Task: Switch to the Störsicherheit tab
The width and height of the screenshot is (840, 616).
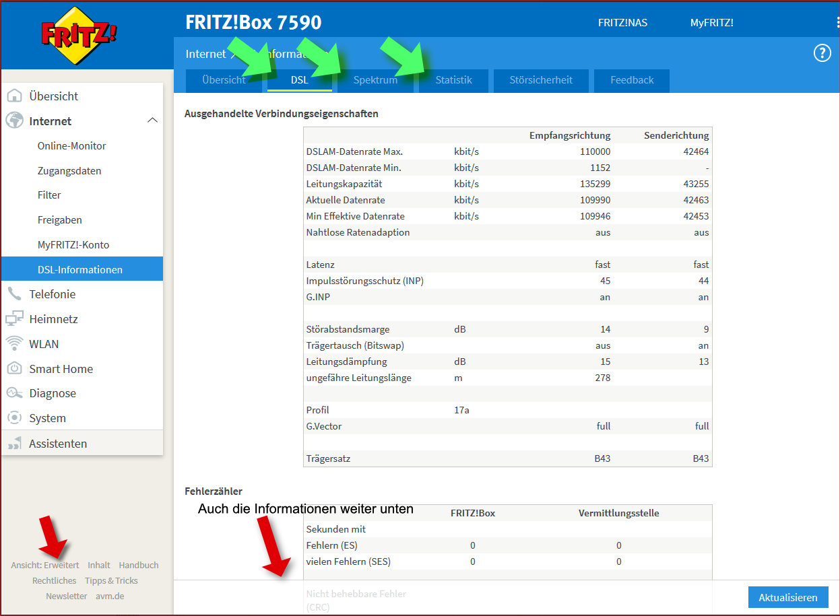Action: (541, 80)
